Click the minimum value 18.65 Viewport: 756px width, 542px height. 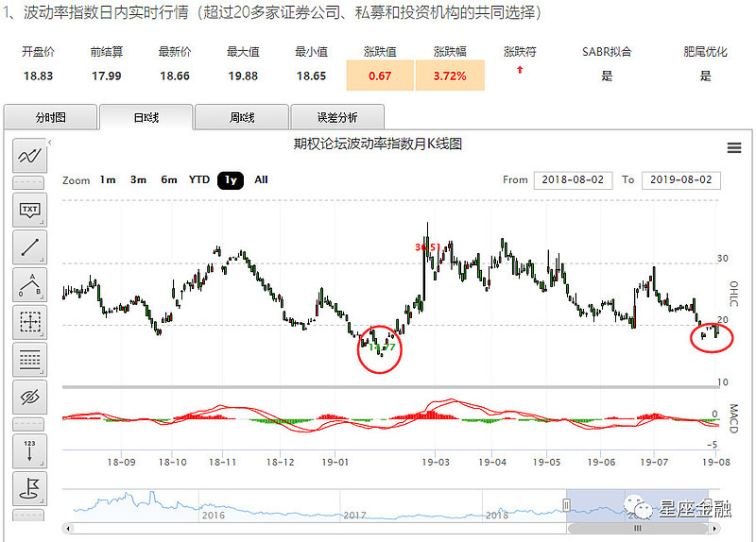(312, 76)
